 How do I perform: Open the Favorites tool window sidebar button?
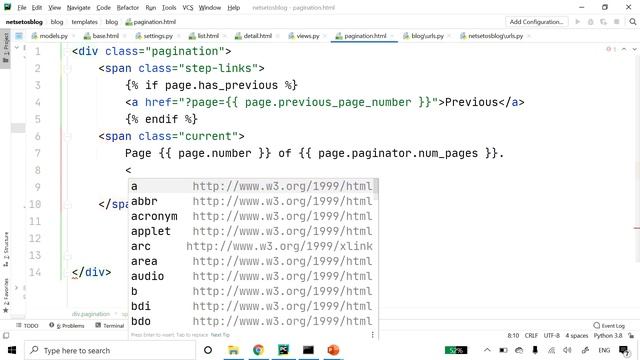[6, 296]
